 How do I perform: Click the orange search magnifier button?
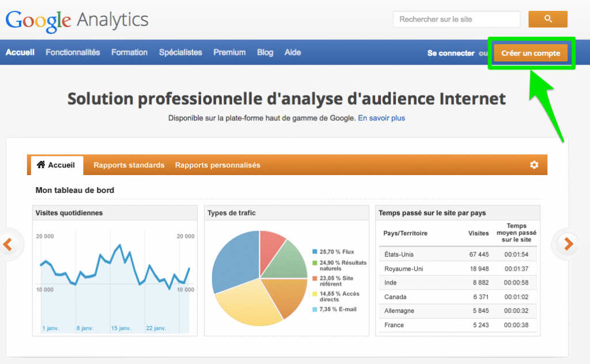pos(547,19)
